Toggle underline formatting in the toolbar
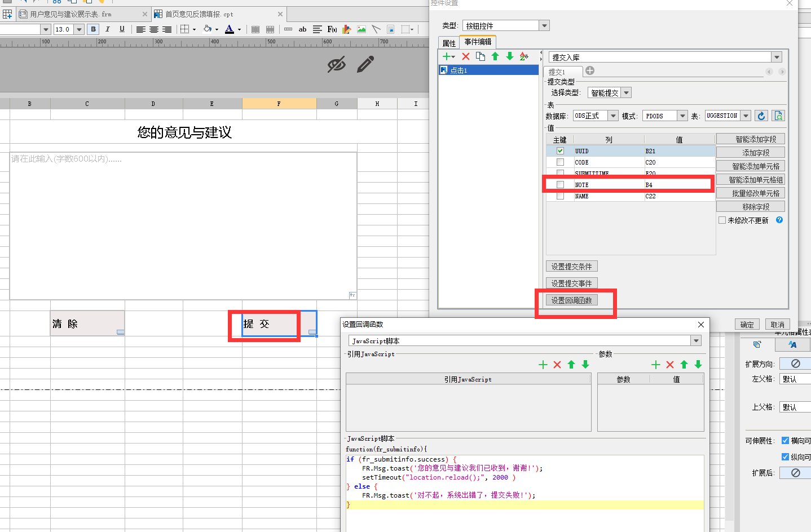811x532 pixels. click(x=122, y=29)
